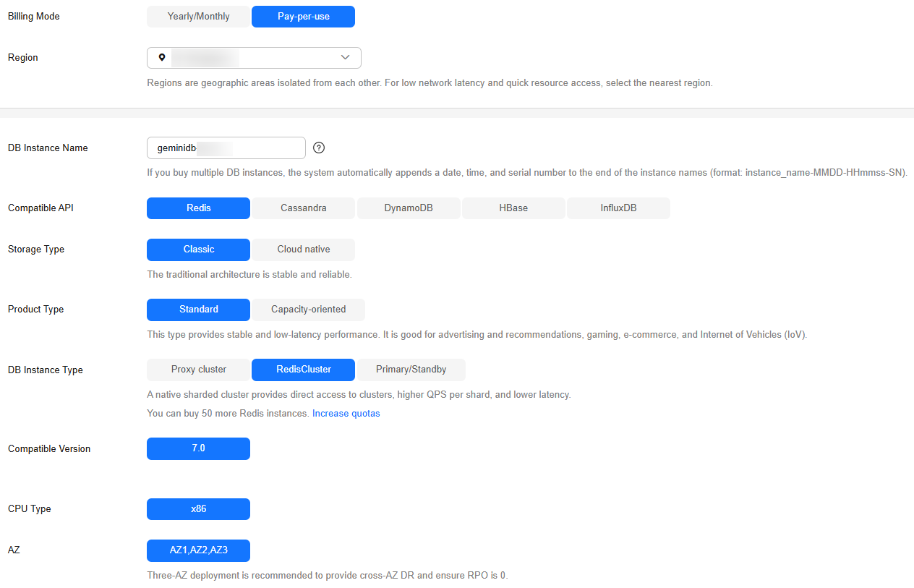Click the location pin icon in Region field
914x588 pixels.
click(162, 57)
